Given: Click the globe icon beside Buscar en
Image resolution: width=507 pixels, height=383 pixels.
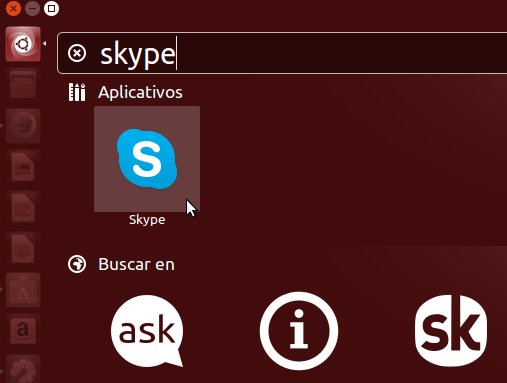Looking at the screenshot, I should (77, 264).
